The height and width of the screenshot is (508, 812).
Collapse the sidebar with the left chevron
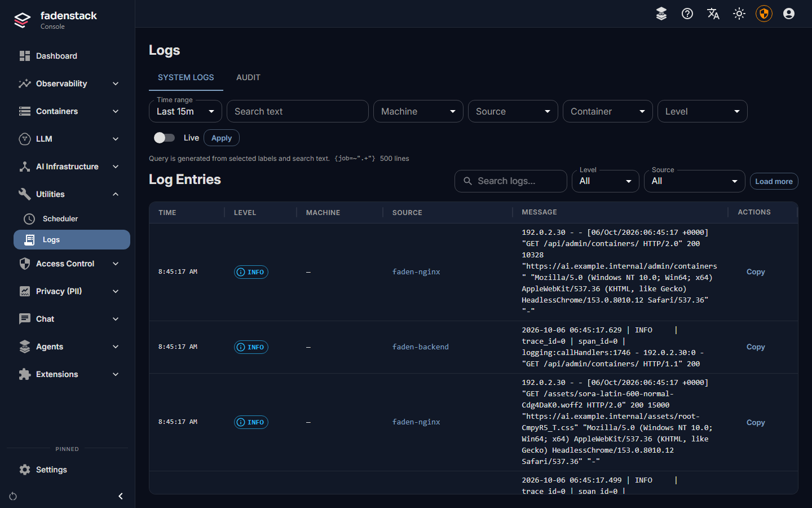pyautogui.click(x=121, y=496)
